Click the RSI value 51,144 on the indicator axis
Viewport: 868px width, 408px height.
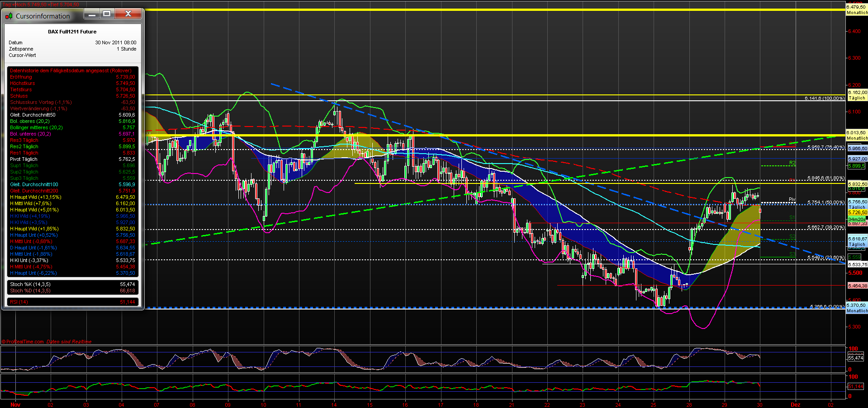click(856, 386)
